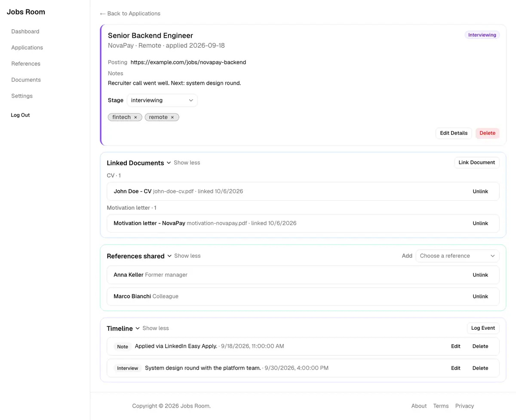
Task: Delete the Applied via LinkedIn note event
Action: 480,346
